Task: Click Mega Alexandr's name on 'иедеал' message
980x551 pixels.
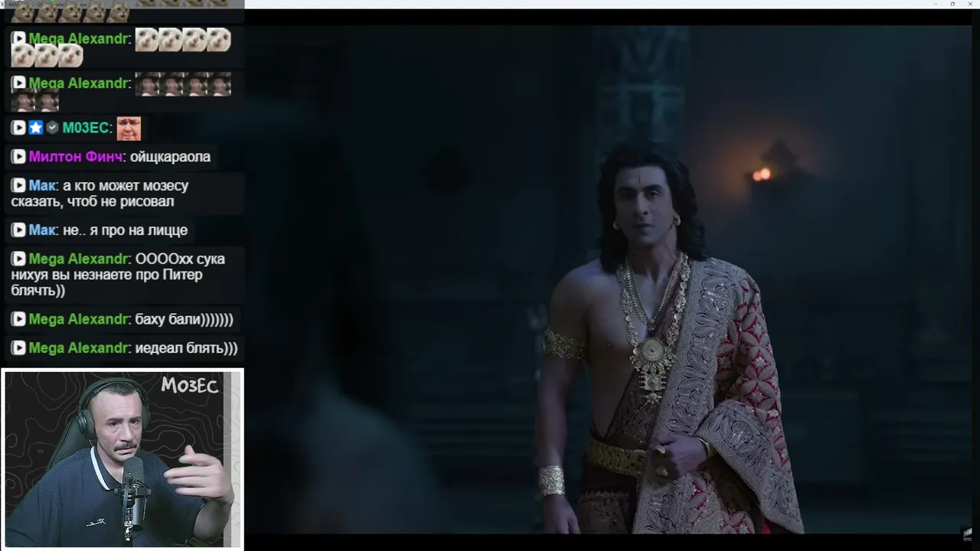Action: tap(80, 348)
